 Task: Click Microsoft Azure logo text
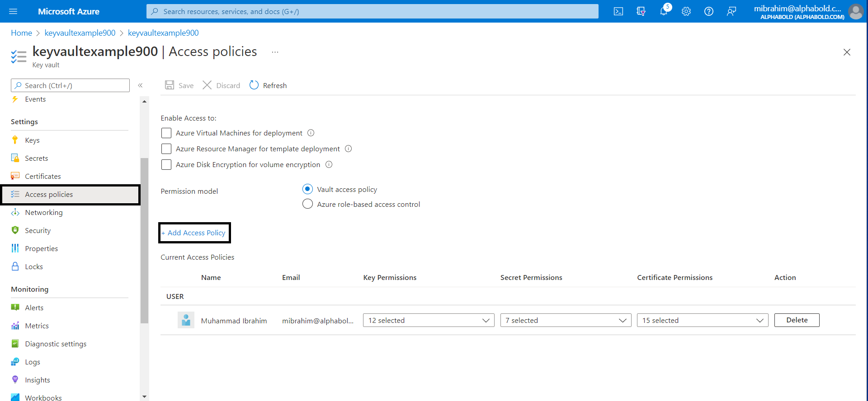(69, 11)
